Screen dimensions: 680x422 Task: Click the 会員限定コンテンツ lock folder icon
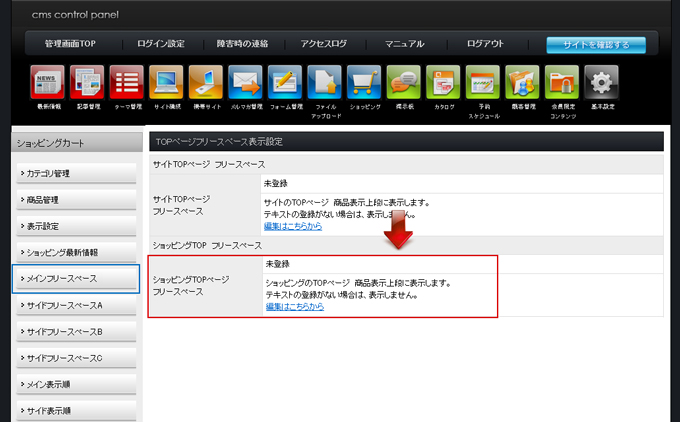(x=561, y=83)
